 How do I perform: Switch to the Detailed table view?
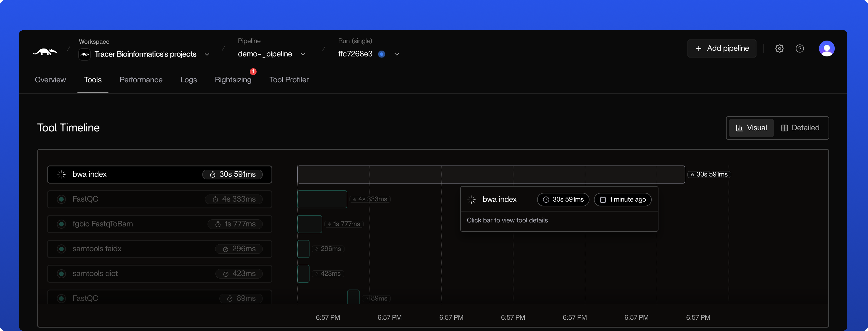[x=800, y=128]
